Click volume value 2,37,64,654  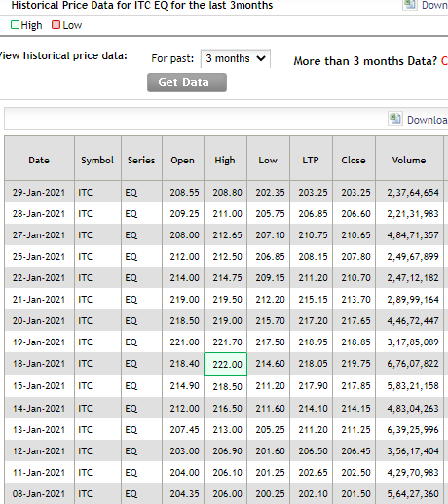413,193
